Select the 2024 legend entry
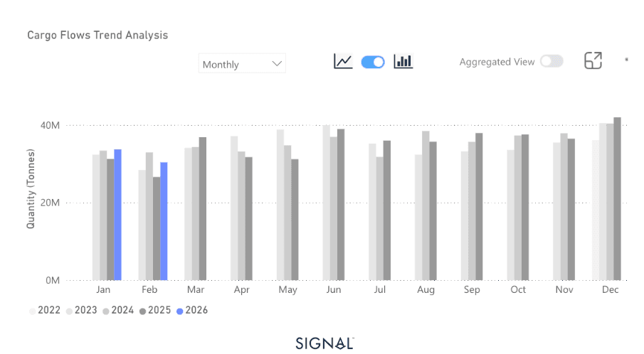This screenshot has width=644, height=354. point(119,311)
